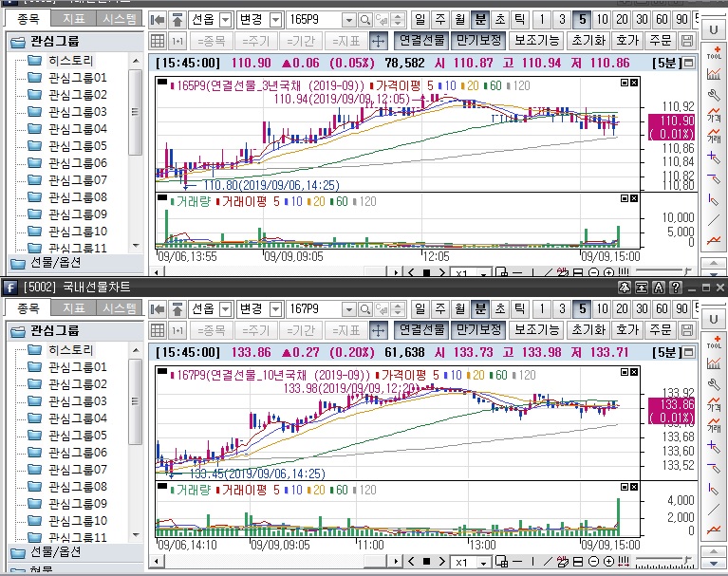The height and width of the screenshot is (576, 728).
Task: Click the crosshair icon in the 167P9 toolbar
Action: pyautogui.click(x=377, y=329)
